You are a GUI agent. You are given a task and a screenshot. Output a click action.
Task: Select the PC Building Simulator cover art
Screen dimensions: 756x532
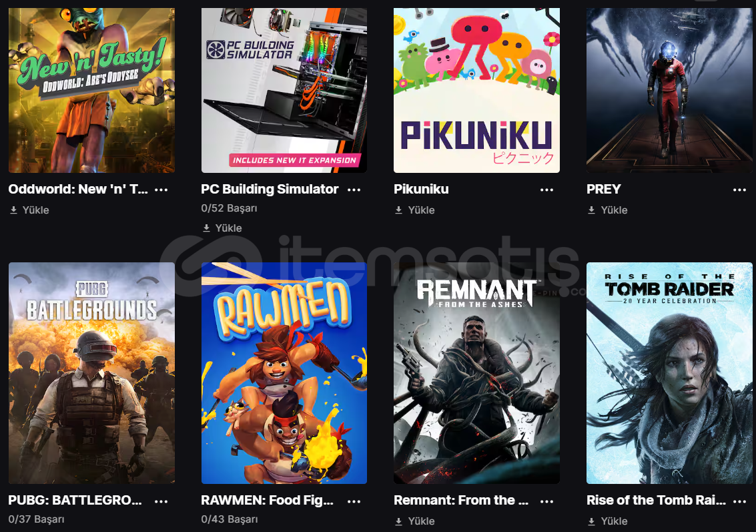pyautogui.click(x=284, y=90)
